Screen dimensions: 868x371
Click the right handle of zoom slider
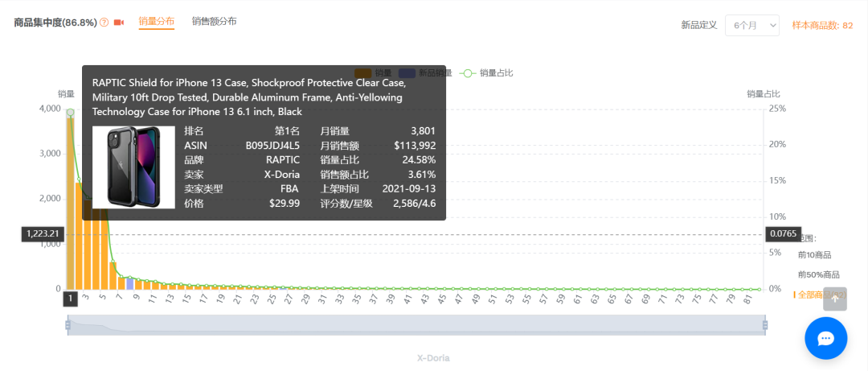click(765, 325)
